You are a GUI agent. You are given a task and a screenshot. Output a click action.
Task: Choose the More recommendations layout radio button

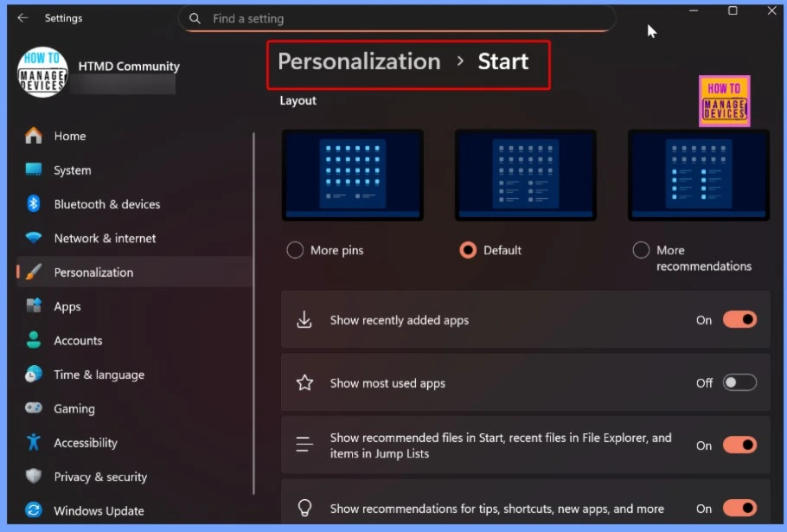coord(641,250)
